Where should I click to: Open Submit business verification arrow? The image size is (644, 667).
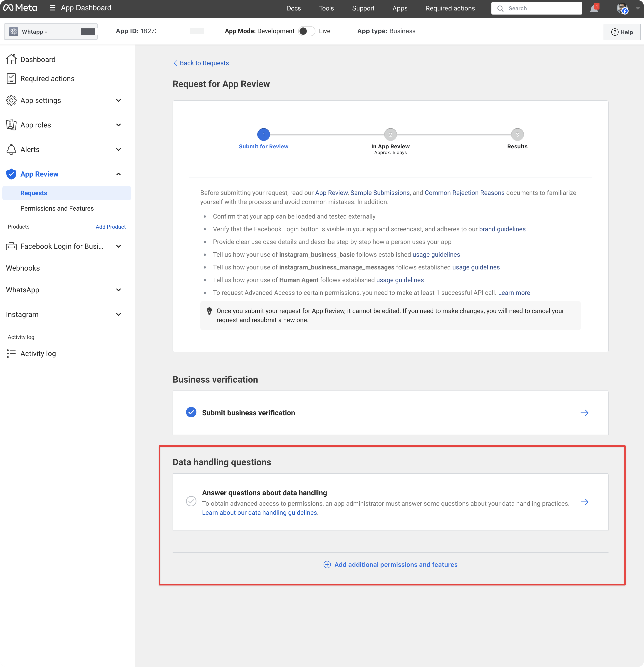[x=584, y=413]
